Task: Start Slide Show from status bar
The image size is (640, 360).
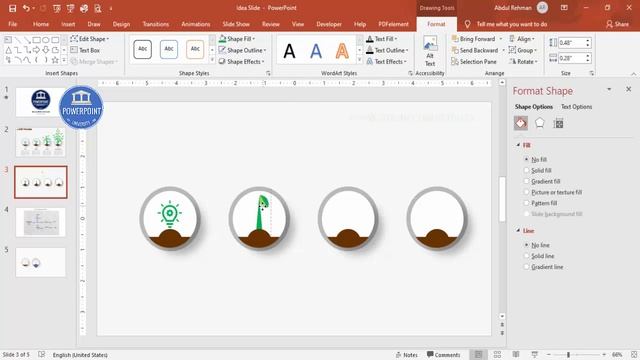Action: tap(534, 355)
